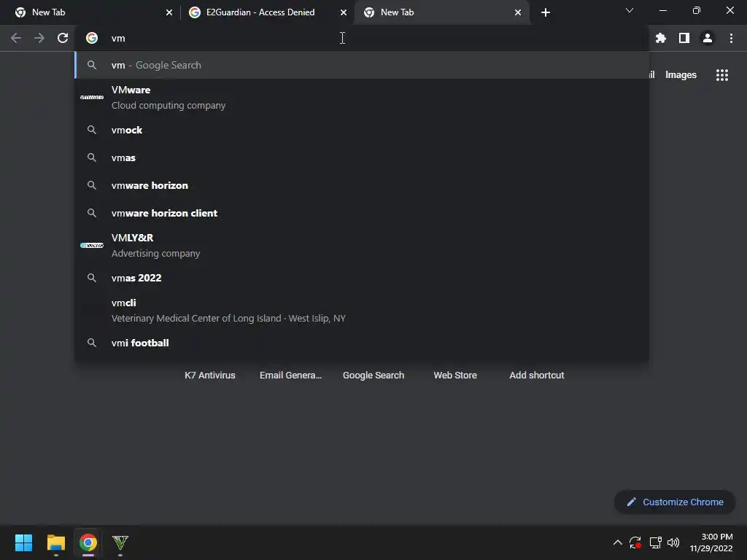
Task: Click the Customize Chrome button
Action: tap(675, 502)
